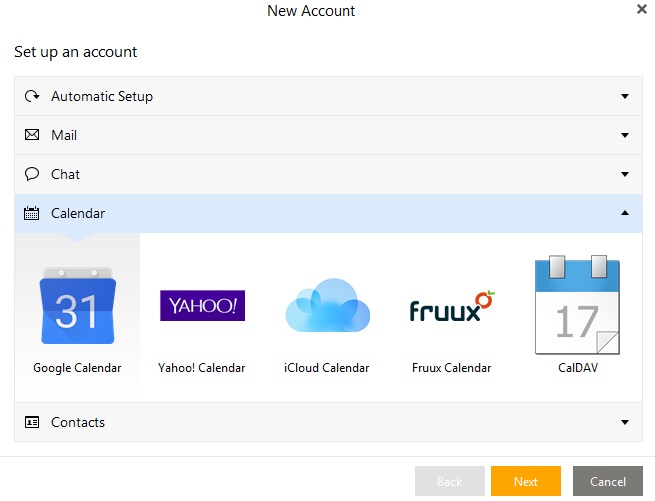Click the Cancel button
Image resolution: width=655 pixels, height=501 pixels.
608,482
